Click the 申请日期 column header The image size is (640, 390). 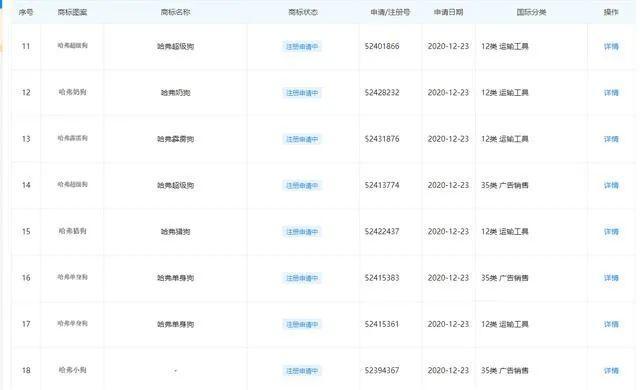click(x=448, y=12)
